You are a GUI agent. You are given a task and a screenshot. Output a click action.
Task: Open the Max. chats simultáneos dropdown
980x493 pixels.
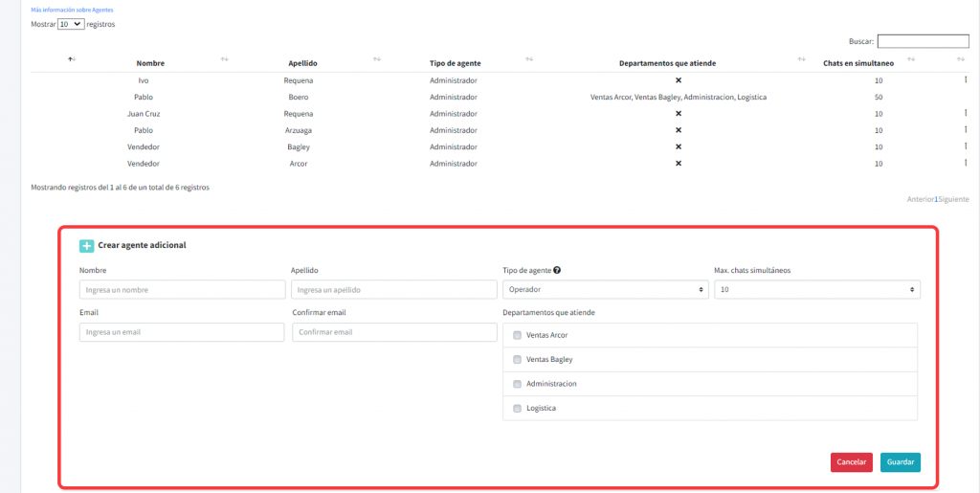click(816, 289)
